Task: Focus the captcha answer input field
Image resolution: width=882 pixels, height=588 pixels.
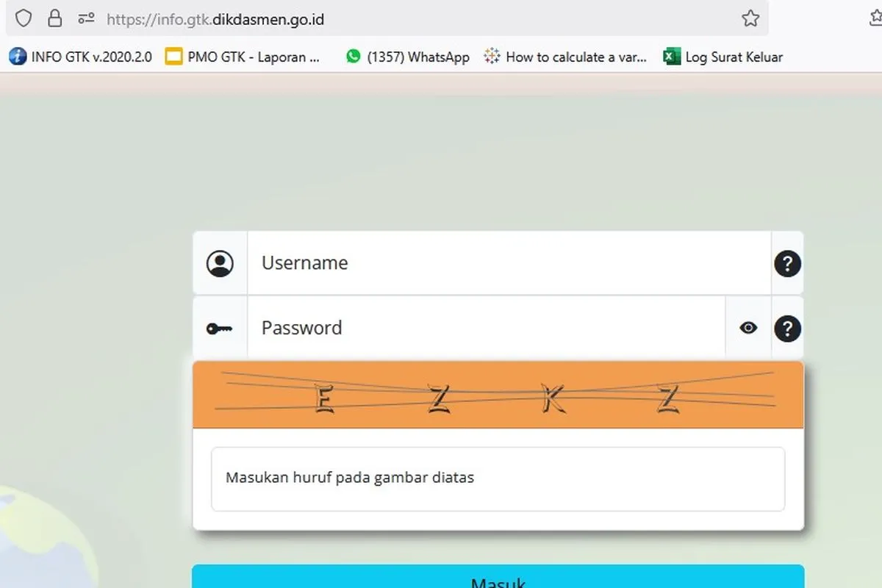Action: point(498,478)
